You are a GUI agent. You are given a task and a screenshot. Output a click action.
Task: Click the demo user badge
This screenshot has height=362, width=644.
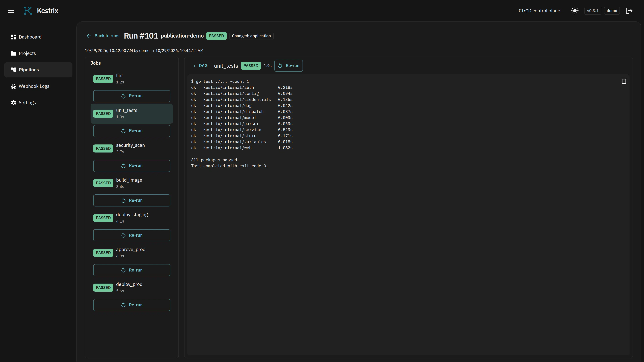click(x=612, y=11)
